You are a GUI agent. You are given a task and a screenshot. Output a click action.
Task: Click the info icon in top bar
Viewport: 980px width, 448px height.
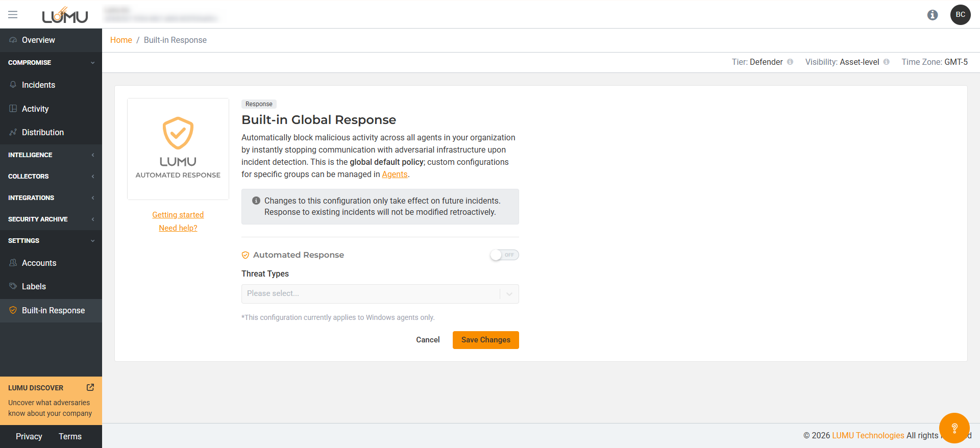tap(932, 15)
